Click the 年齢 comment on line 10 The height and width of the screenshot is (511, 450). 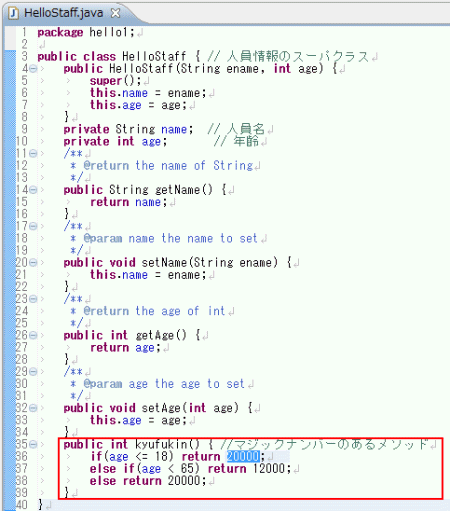236,142
